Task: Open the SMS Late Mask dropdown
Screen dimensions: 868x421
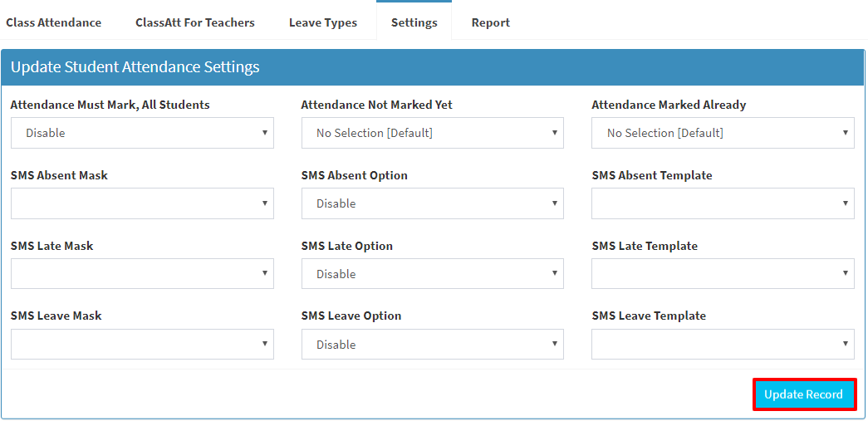Action: [142, 273]
